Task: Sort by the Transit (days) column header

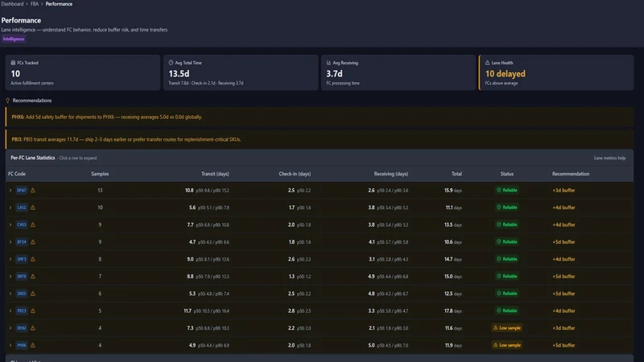Action: pyautogui.click(x=215, y=174)
